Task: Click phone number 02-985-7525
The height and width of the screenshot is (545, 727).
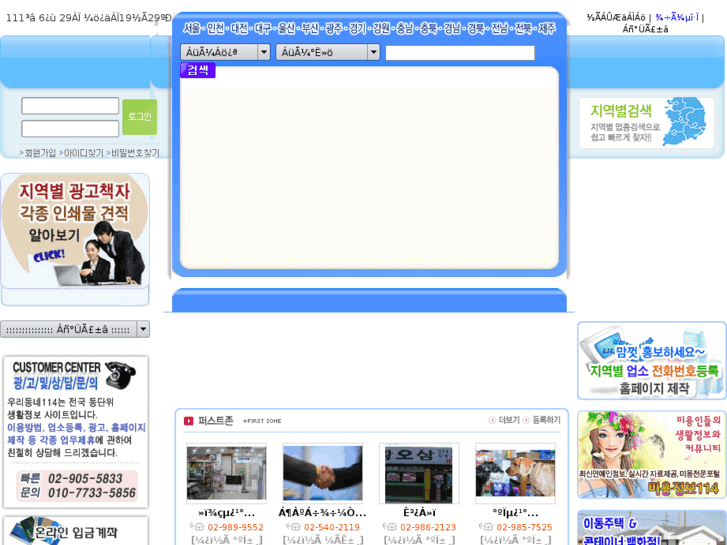Action: [524, 527]
